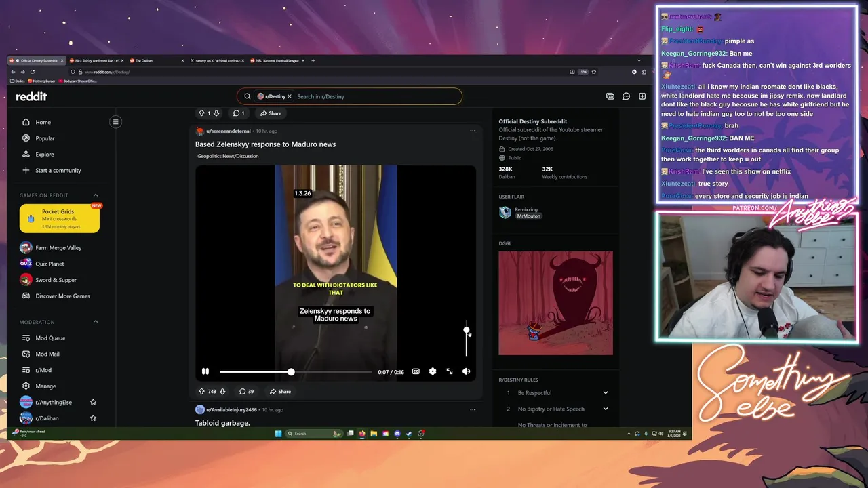Open u/sereneandeternal profile
Screen dimensions: 868x488
[229, 131]
